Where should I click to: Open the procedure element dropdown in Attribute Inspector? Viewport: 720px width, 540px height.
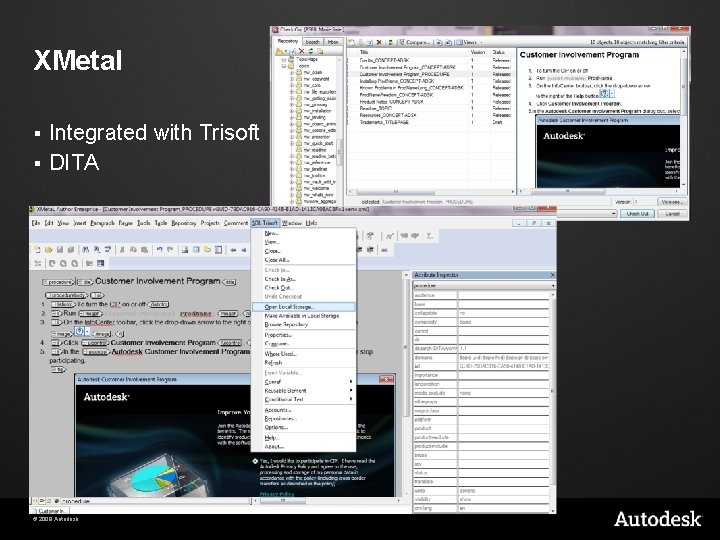[x=552, y=286]
